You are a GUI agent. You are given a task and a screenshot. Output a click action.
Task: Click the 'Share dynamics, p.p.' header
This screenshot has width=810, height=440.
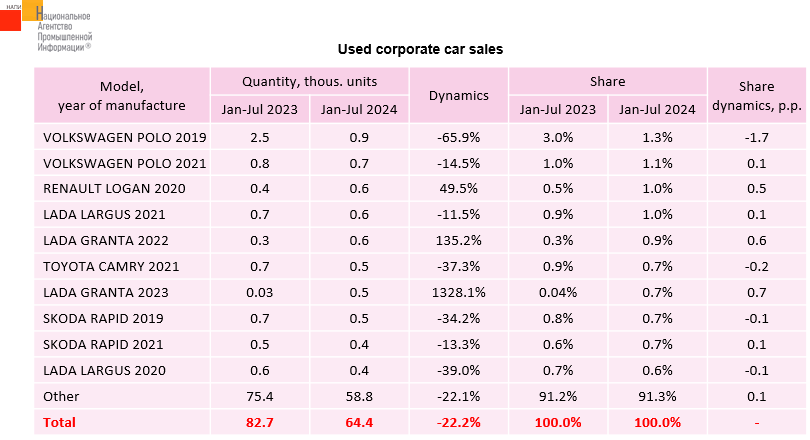click(x=756, y=95)
